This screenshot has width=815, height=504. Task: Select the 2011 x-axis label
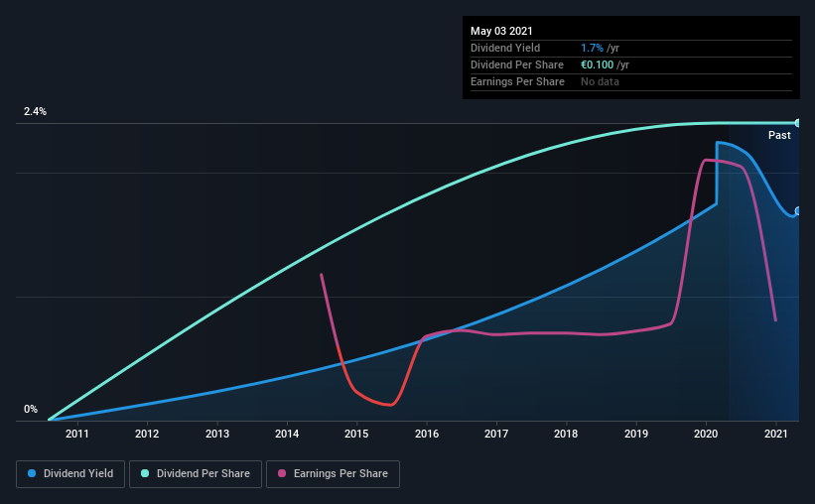click(76, 434)
